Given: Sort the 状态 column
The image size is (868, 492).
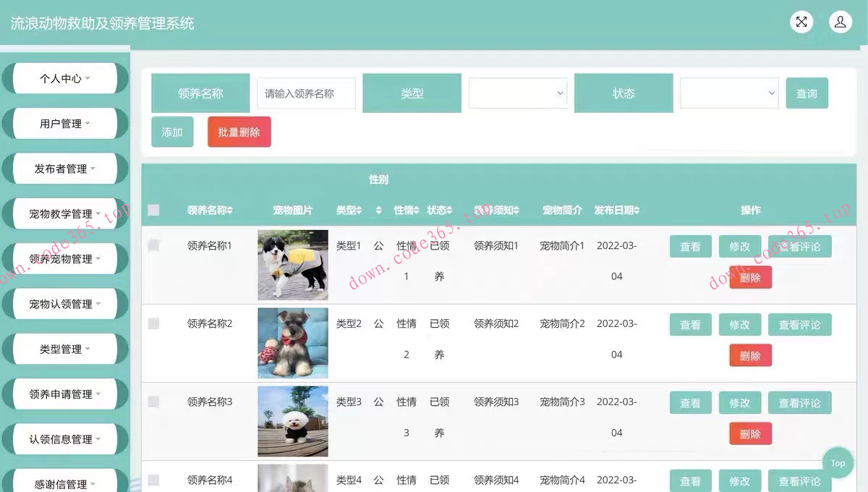Looking at the screenshot, I should click(448, 210).
